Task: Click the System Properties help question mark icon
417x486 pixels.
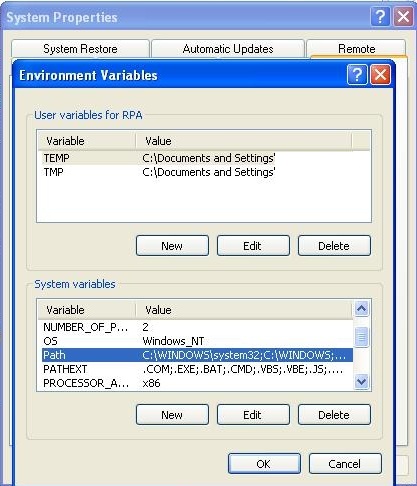Action: point(380,16)
